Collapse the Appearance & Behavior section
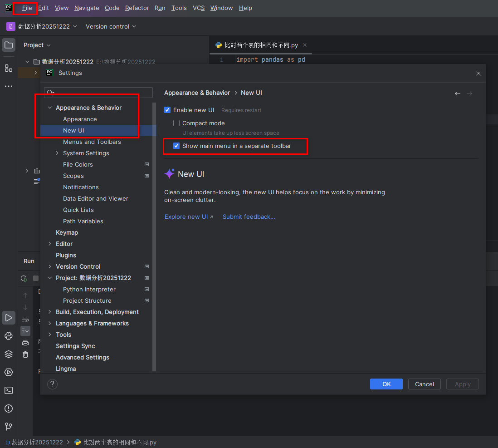 pos(50,108)
